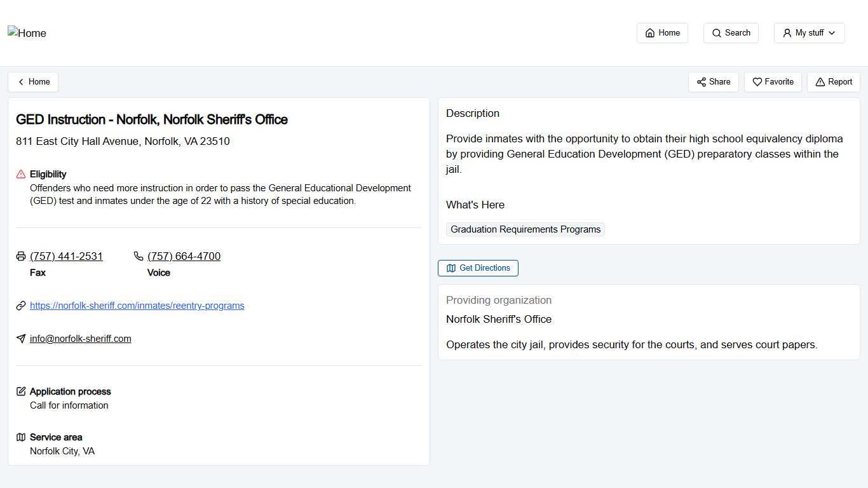Click the chain link icon before the website URL

(x=20, y=306)
